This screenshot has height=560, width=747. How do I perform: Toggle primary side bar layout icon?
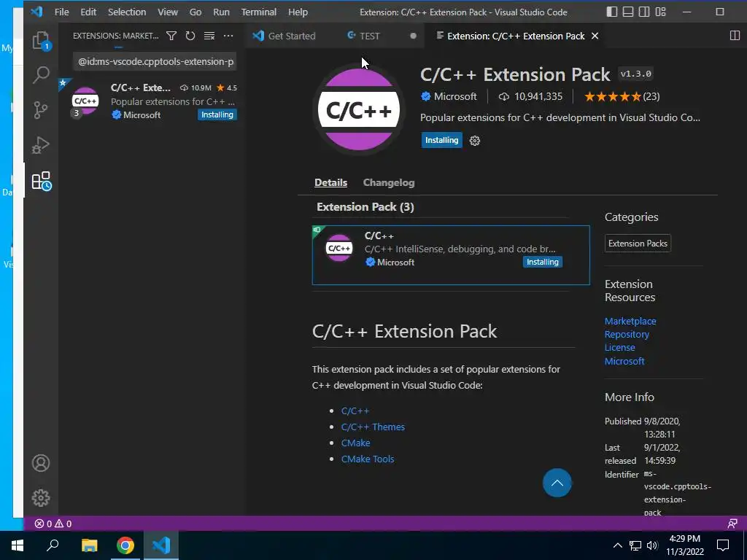612,12
